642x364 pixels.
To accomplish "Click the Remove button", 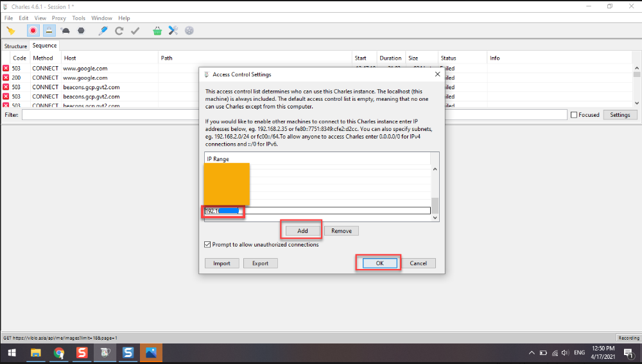I will (342, 231).
